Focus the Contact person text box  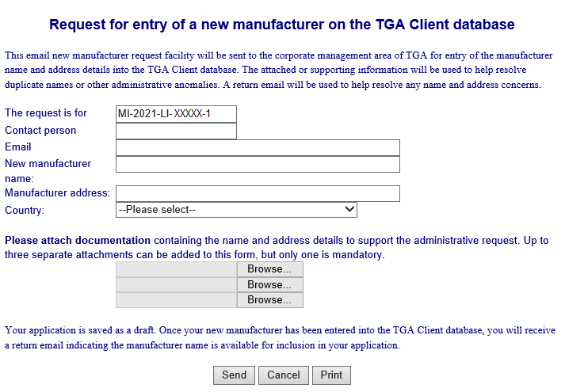[176, 131]
